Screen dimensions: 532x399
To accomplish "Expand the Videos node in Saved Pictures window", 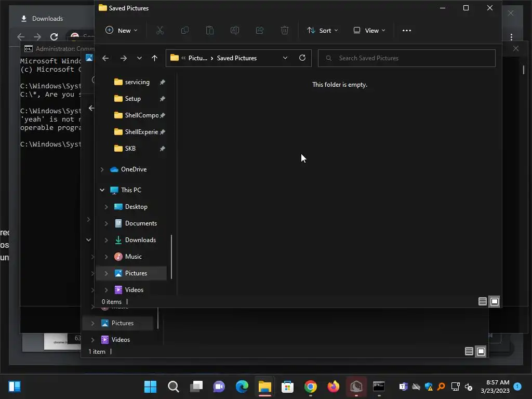I will (x=106, y=290).
